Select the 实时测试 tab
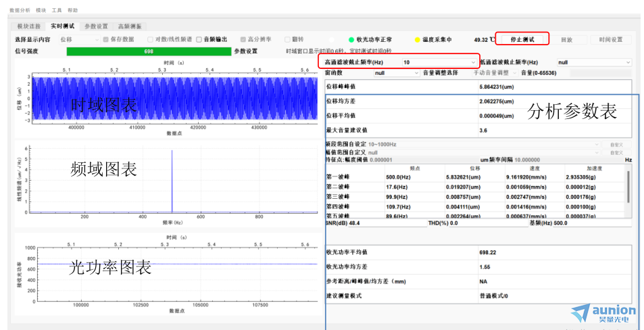 (62, 26)
